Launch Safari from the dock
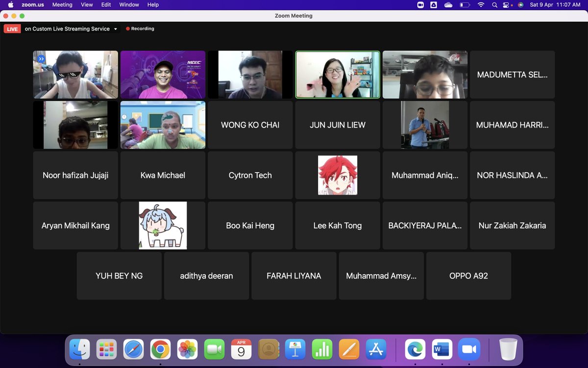This screenshot has height=368, width=588. pyautogui.click(x=133, y=349)
